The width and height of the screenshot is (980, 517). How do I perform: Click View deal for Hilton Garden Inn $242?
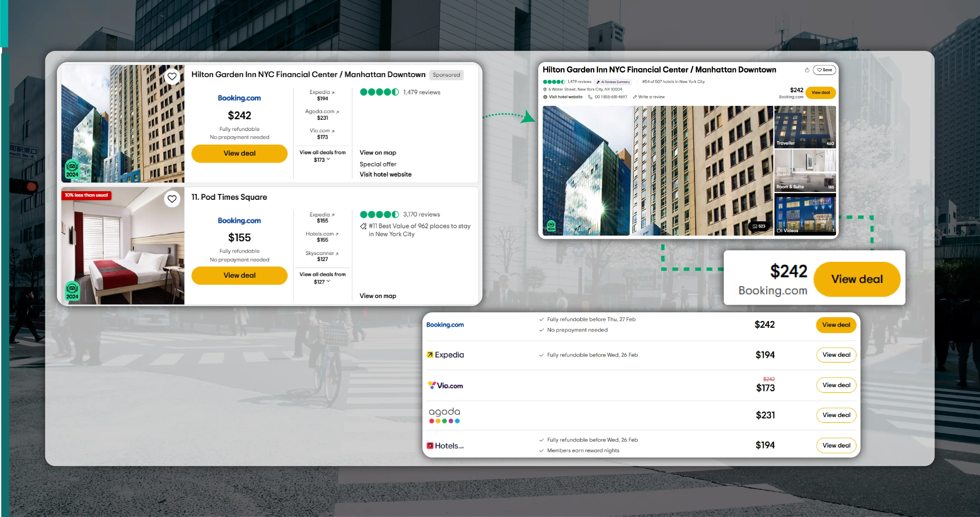pos(239,153)
